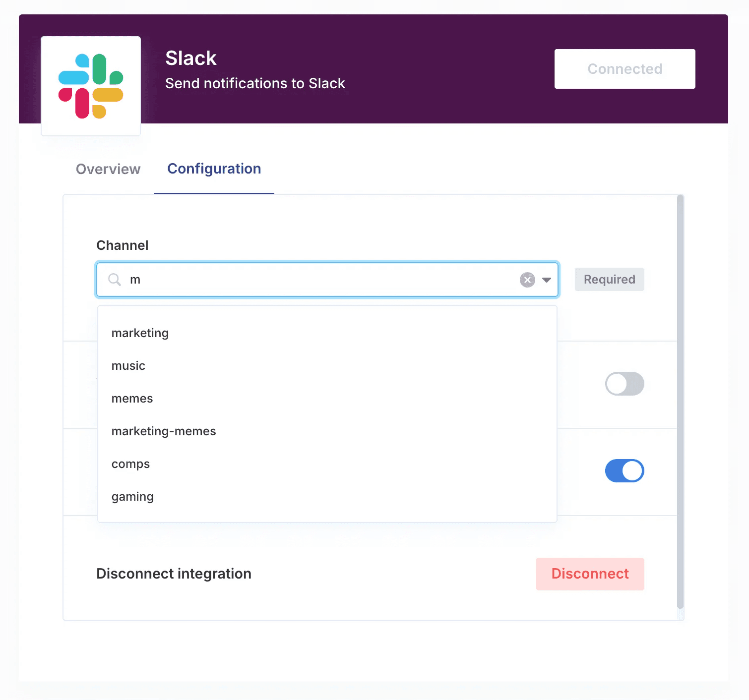Choose the music channel option
The height and width of the screenshot is (700, 749).
point(128,366)
